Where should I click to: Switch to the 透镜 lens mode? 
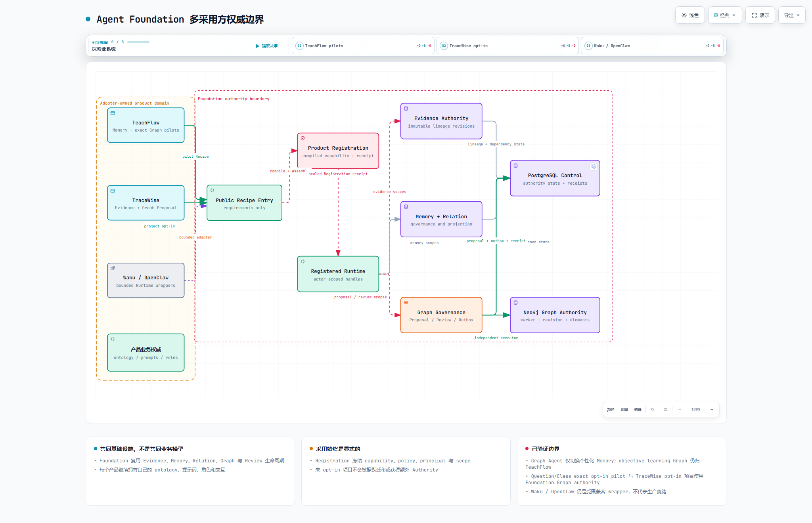click(638, 410)
